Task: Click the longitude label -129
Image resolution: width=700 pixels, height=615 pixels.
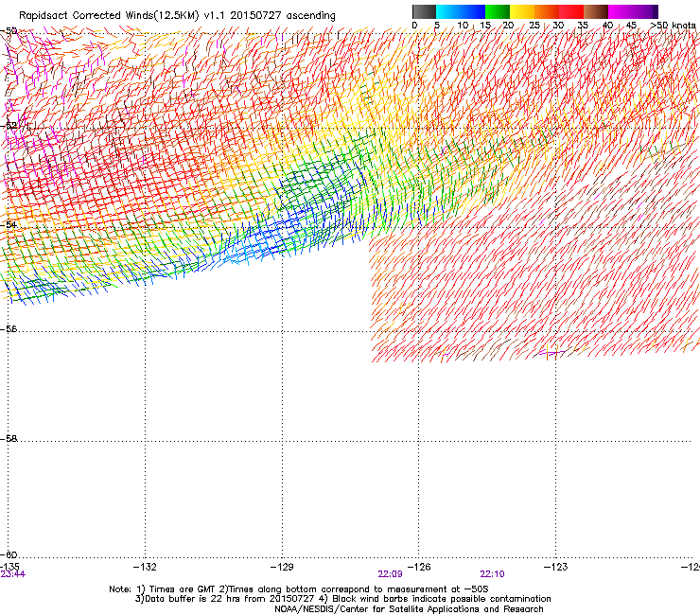Action: (282, 567)
